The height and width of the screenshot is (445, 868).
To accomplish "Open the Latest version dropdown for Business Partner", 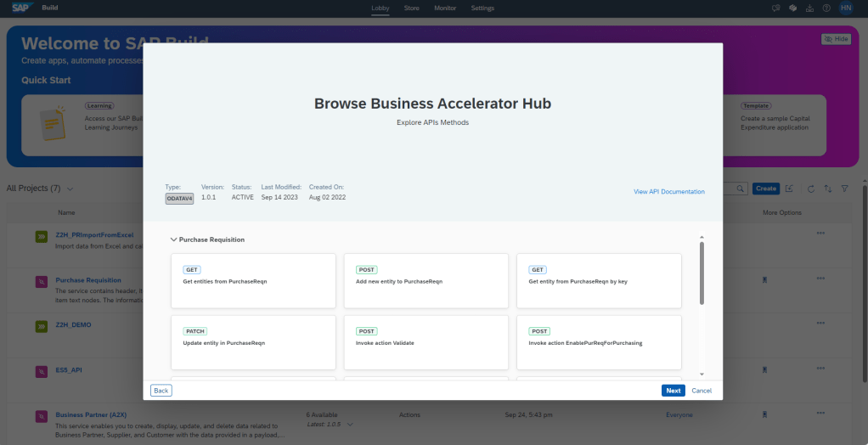I will (x=349, y=424).
